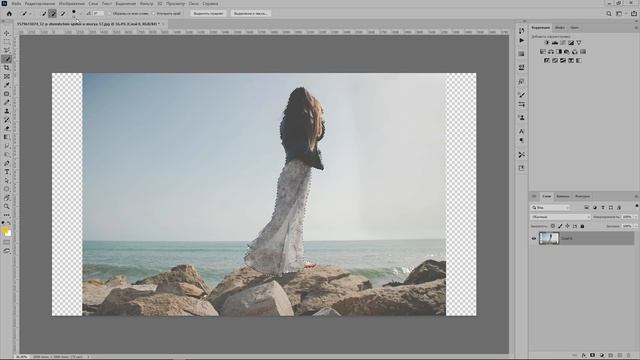Switch to the Контуры tab
640x360 pixels.
[582, 196]
